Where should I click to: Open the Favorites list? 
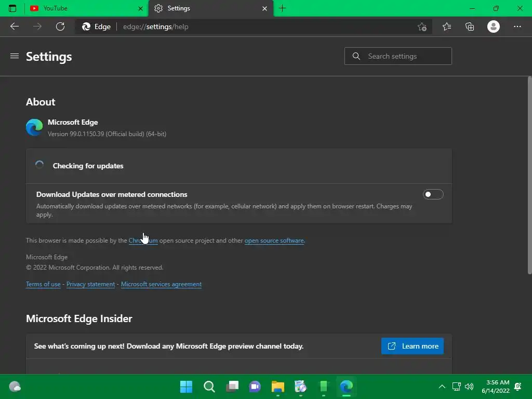tap(447, 26)
